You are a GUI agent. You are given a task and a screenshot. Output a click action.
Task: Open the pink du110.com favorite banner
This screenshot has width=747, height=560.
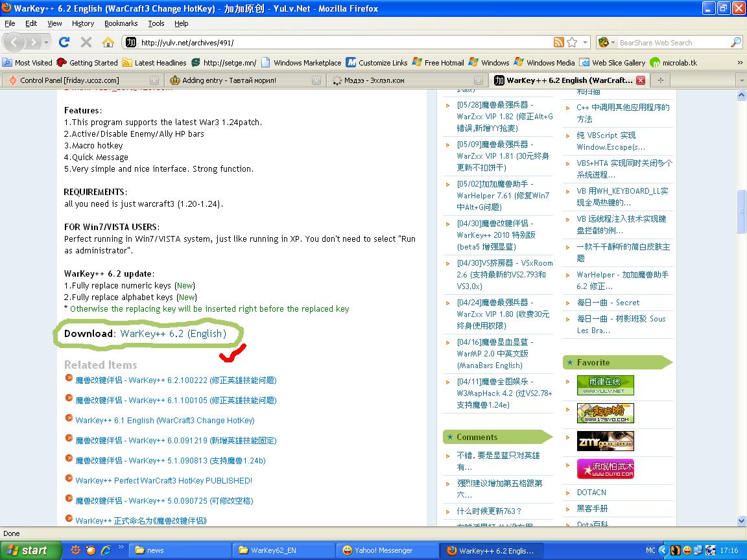pyautogui.click(x=605, y=469)
